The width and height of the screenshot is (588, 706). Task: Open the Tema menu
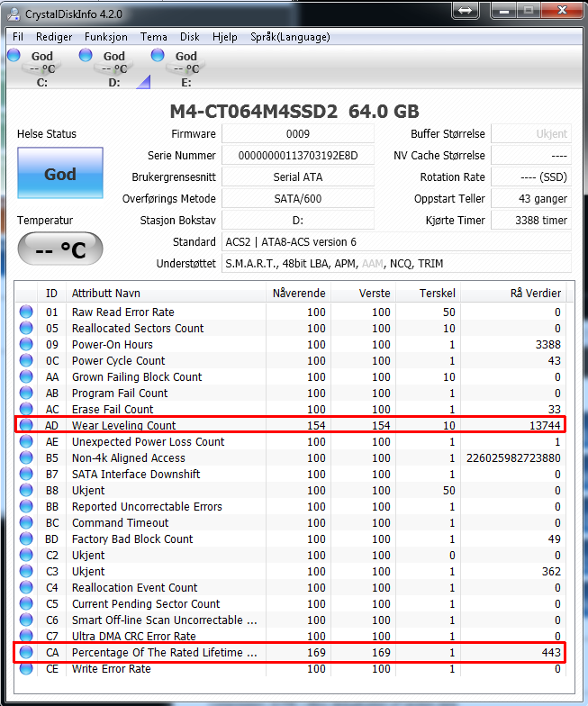click(x=153, y=37)
